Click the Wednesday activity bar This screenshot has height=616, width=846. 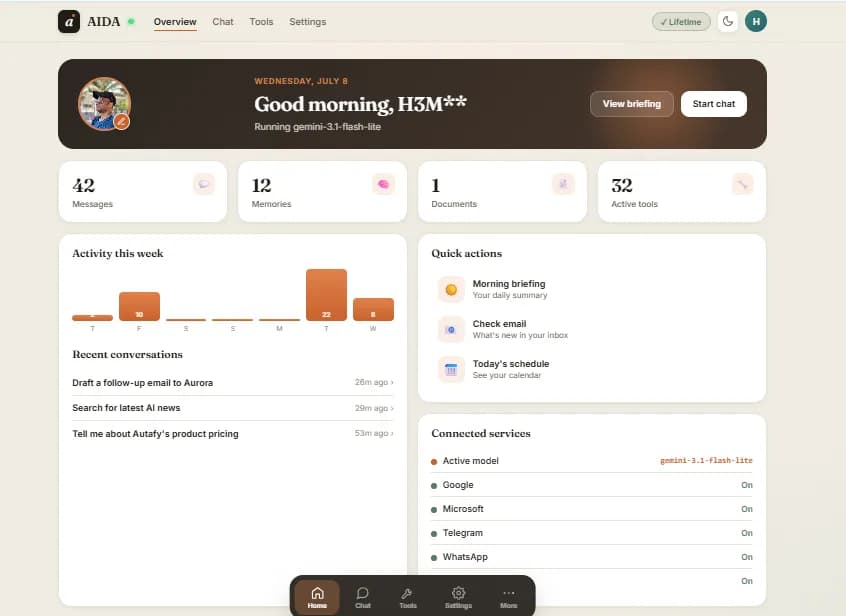(x=373, y=310)
